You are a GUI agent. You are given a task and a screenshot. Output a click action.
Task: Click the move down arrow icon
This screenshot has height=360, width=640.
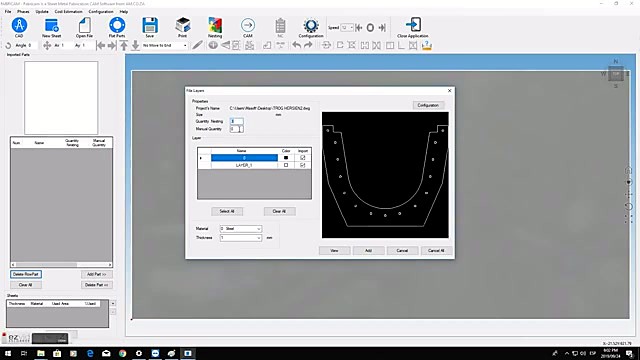[x=135, y=46]
